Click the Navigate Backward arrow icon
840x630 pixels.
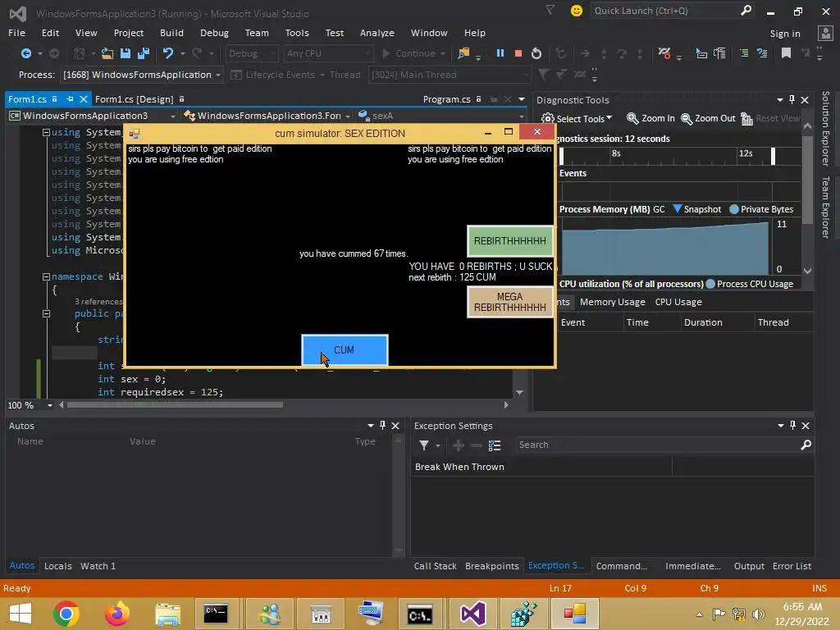coord(25,53)
